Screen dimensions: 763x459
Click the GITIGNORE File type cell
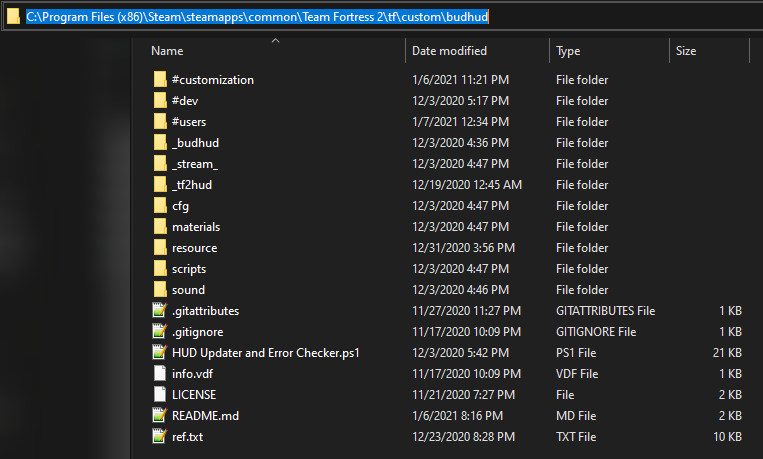pyautogui.click(x=596, y=331)
